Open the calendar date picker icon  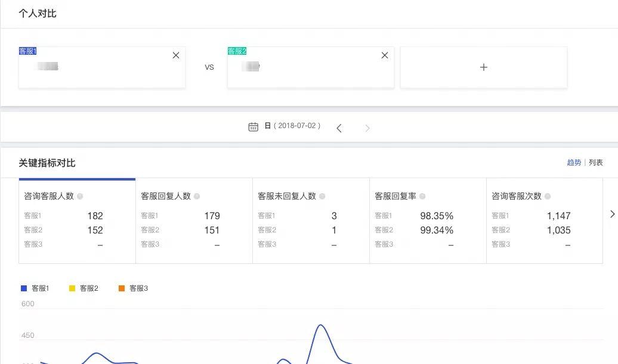tap(253, 126)
